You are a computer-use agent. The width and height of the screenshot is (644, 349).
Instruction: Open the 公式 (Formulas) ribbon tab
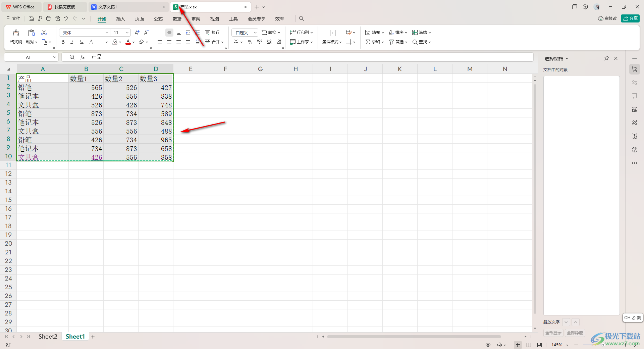pyautogui.click(x=158, y=19)
